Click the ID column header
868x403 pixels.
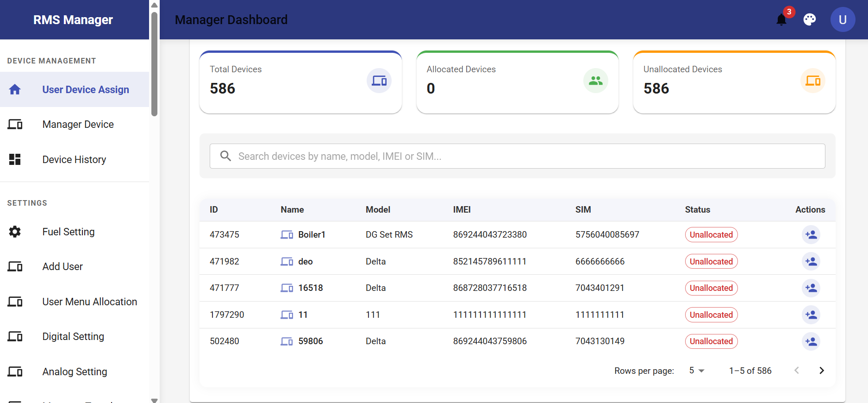pyautogui.click(x=214, y=210)
